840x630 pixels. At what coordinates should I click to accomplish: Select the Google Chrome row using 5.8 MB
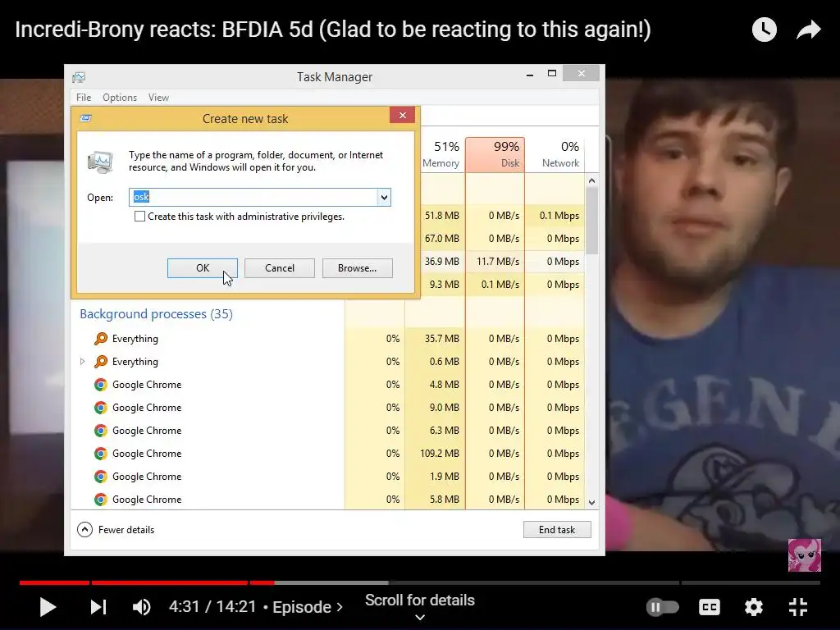[x=328, y=500]
